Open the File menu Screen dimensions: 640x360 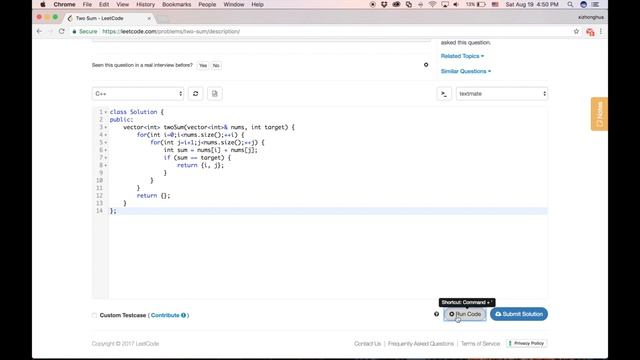tap(87, 4)
